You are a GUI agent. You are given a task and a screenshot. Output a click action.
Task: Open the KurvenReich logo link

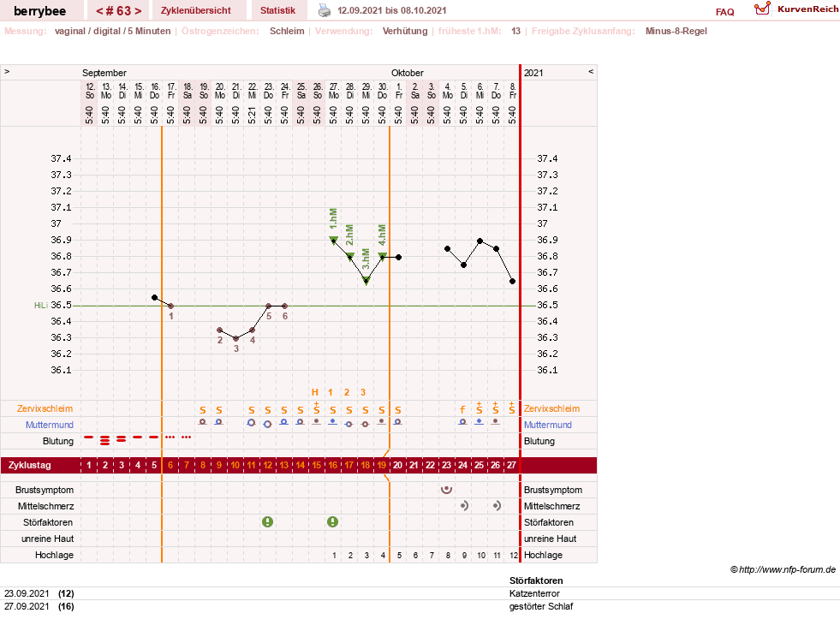click(796, 9)
